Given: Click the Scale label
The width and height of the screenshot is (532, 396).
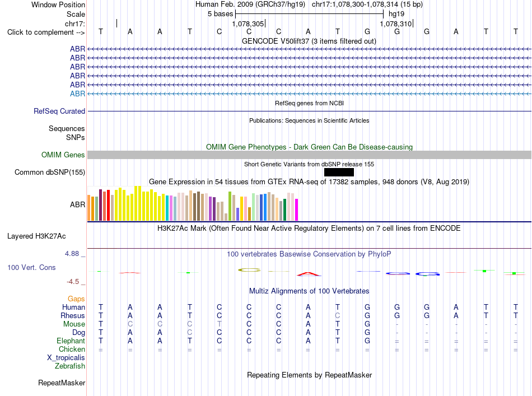Looking at the screenshot, I should (76, 14).
